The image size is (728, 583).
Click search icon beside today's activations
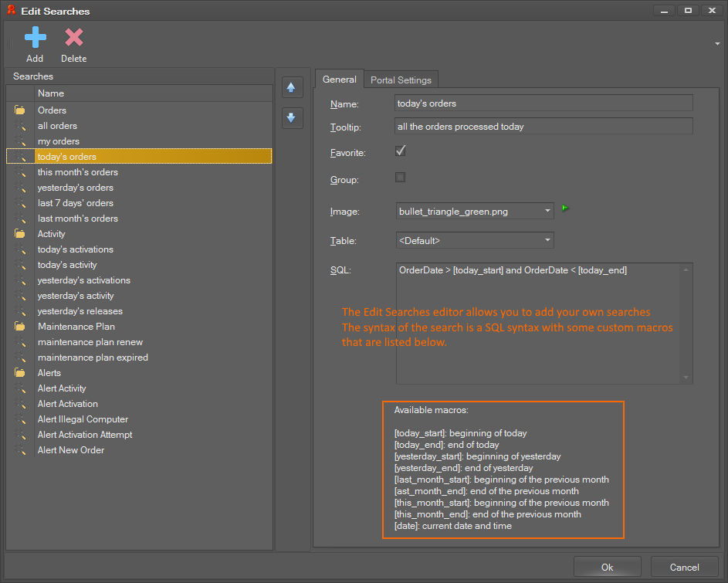20,249
